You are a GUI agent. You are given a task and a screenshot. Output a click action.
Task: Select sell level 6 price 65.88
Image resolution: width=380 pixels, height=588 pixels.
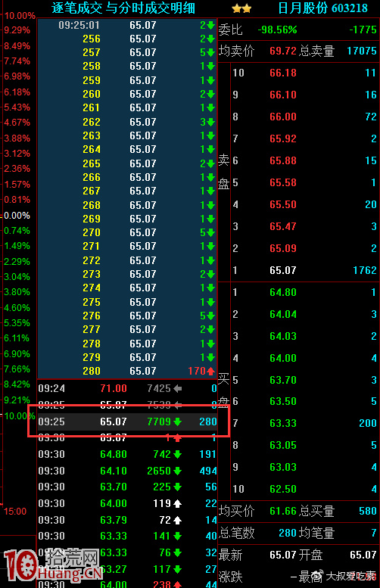click(283, 160)
